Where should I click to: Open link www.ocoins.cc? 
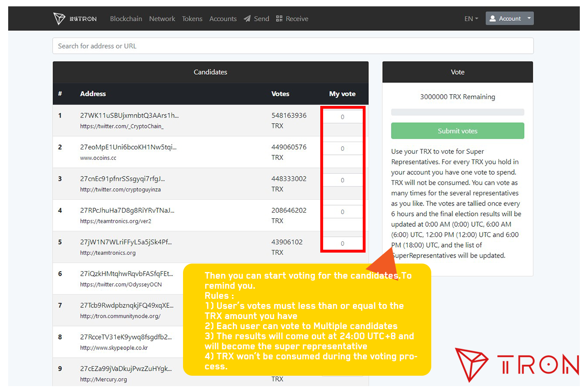point(98,158)
